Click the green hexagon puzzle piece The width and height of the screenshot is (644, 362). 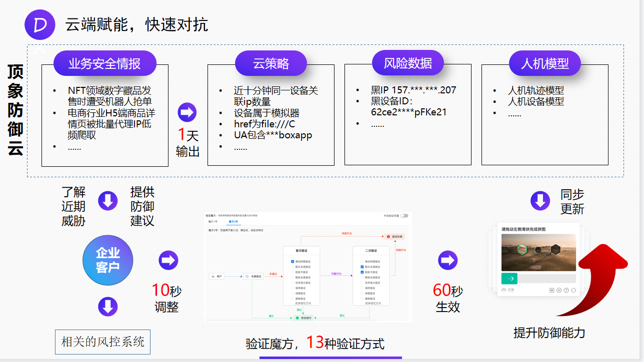(x=522, y=250)
